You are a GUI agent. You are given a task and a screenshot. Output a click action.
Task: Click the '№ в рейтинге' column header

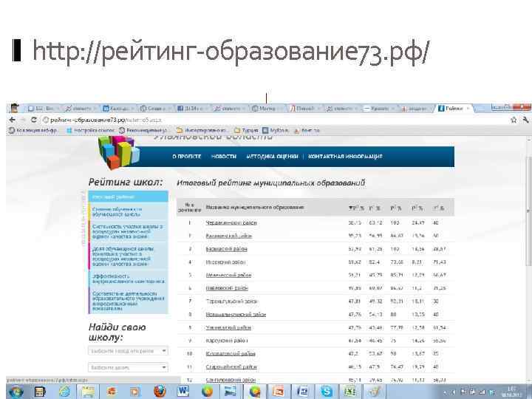(190, 208)
